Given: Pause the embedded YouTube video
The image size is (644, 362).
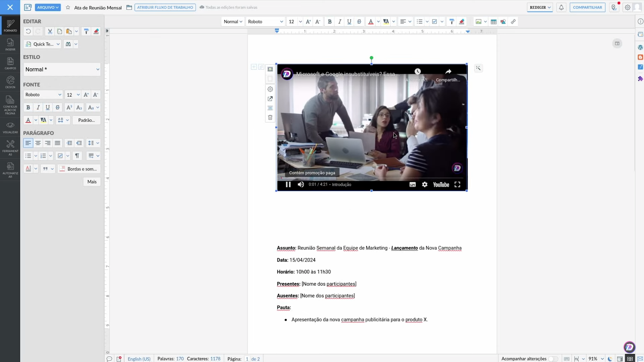Looking at the screenshot, I should (x=288, y=185).
